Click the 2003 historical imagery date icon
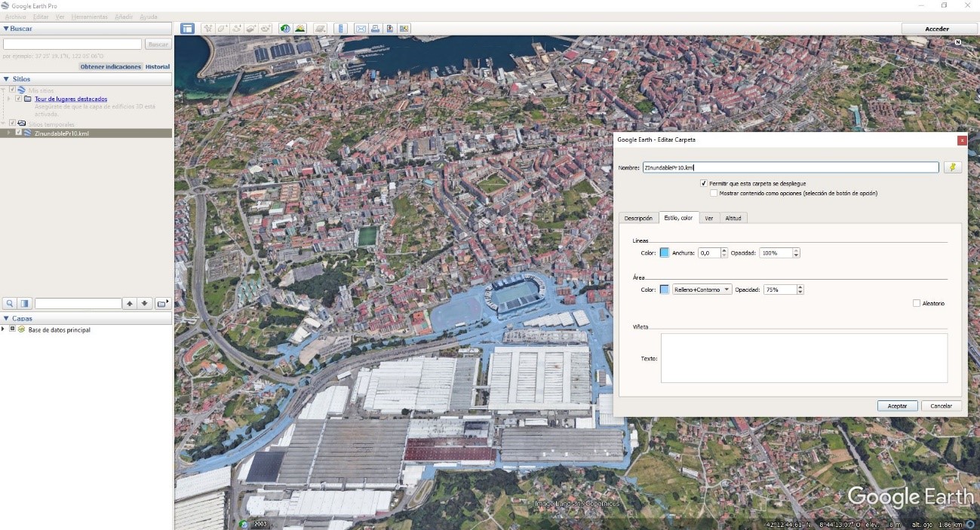 coord(244,523)
